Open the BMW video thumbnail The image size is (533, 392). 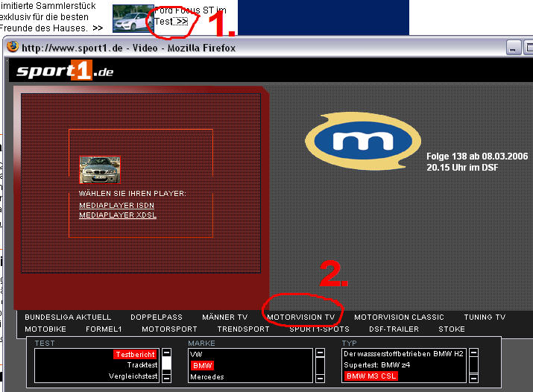point(100,169)
